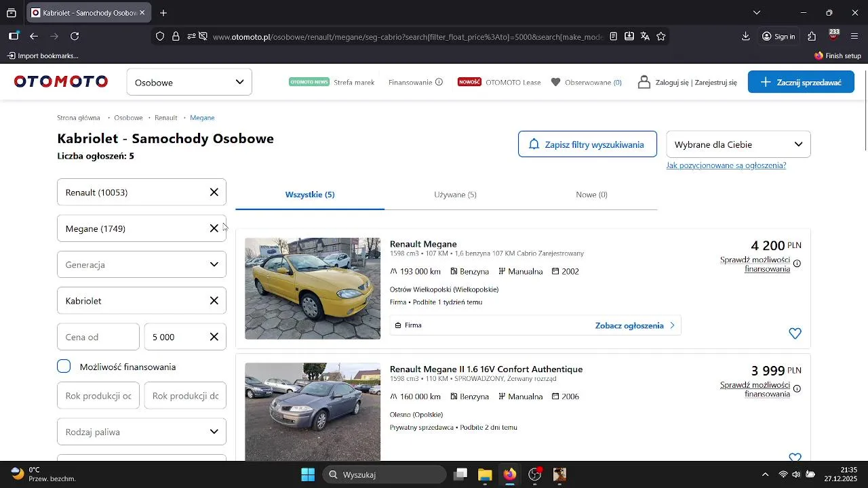
Task: Open Renault breadcrumb link
Action: click(x=166, y=118)
